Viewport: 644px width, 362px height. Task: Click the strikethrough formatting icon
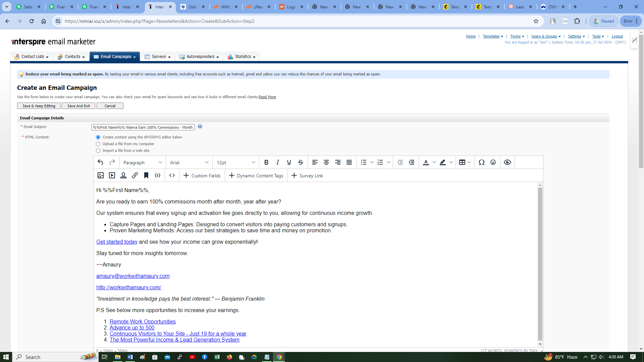point(301,162)
